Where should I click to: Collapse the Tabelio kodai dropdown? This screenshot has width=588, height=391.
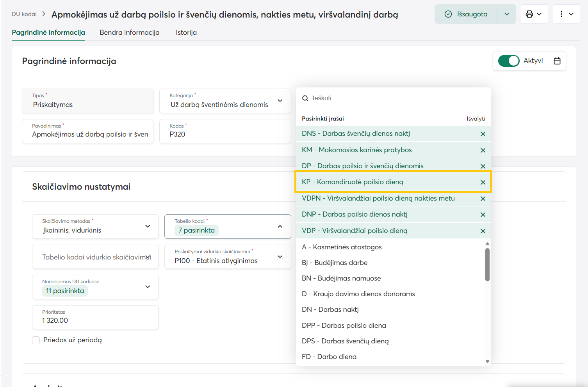(228, 227)
